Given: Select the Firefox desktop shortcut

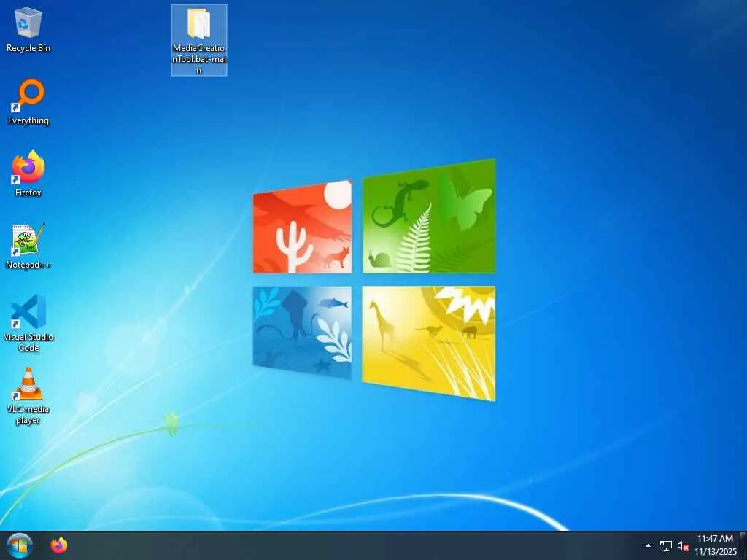Looking at the screenshot, I should click(28, 174).
